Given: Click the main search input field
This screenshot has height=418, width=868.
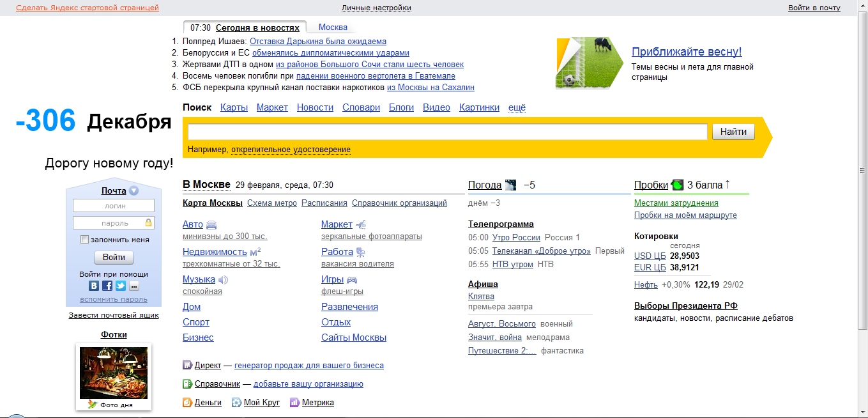Looking at the screenshot, I should [x=448, y=132].
